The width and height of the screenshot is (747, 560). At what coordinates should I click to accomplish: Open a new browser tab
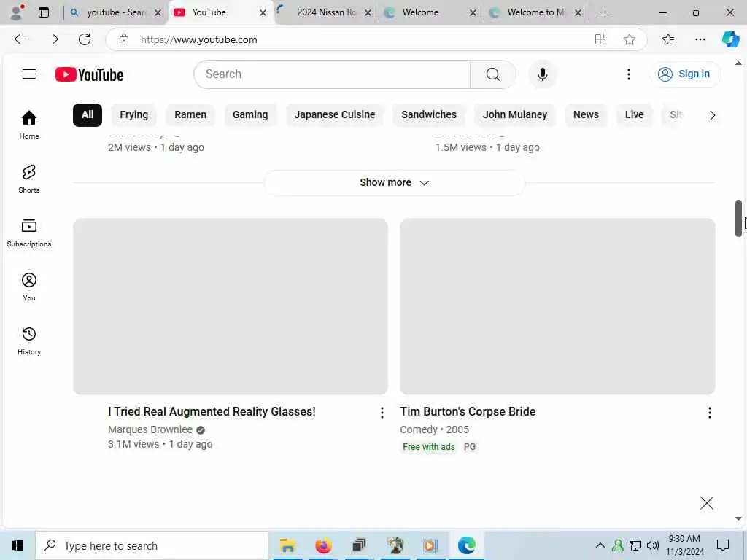(x=605, y=12)
